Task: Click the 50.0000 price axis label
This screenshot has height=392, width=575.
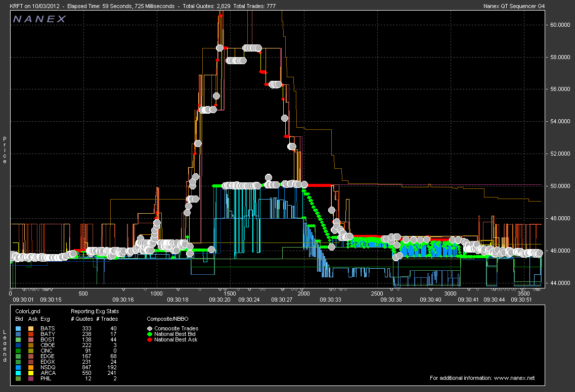Action: (560, 186)
